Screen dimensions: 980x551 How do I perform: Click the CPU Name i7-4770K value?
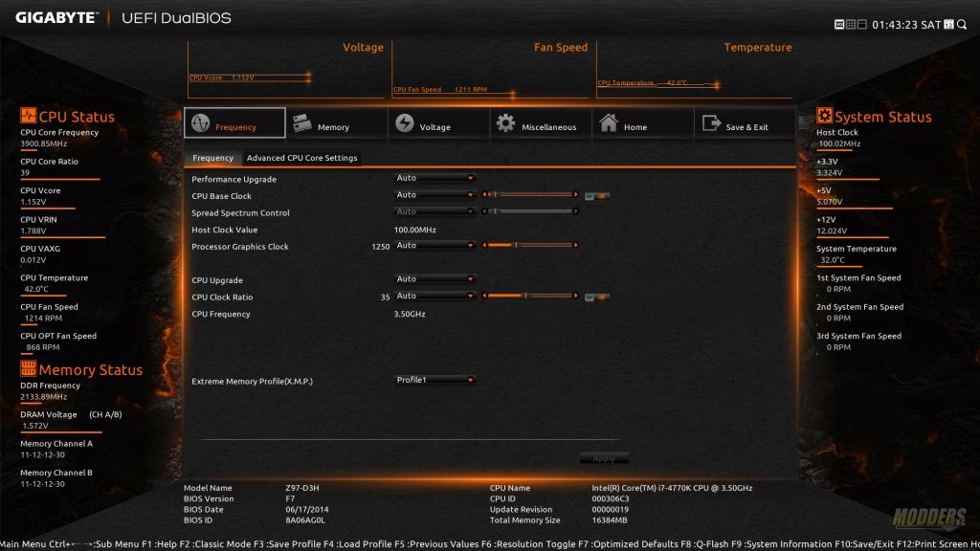[672, 488]
